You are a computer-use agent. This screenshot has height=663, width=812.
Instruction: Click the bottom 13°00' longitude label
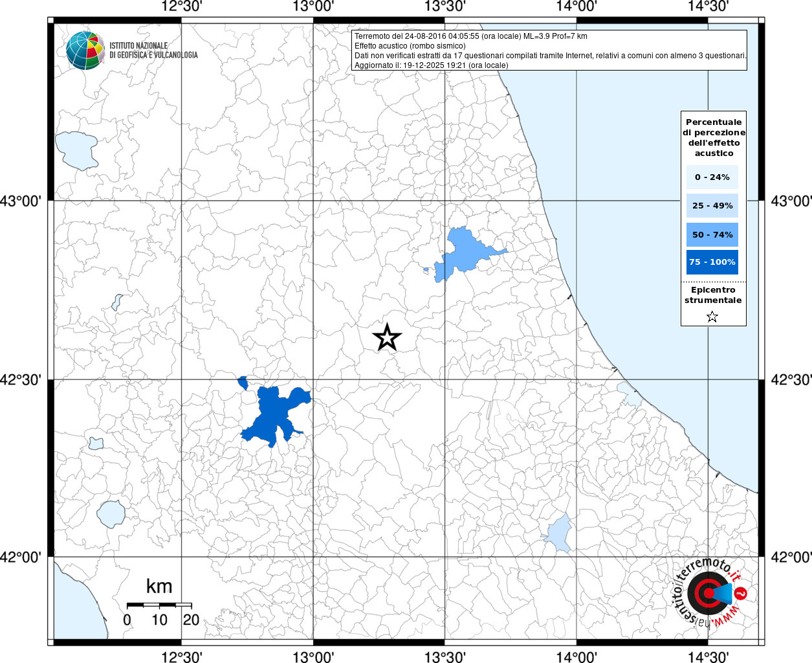pos(314,657)
